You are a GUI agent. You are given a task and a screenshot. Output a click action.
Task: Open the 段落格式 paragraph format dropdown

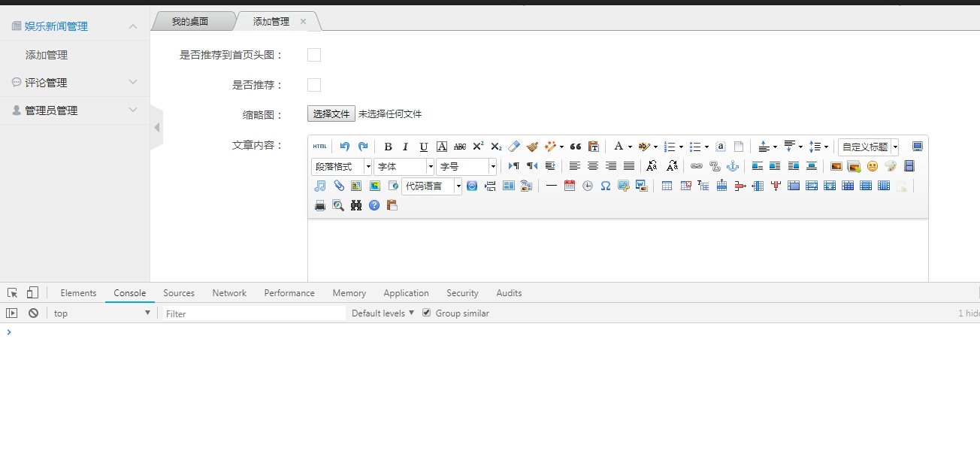point(342,167)
